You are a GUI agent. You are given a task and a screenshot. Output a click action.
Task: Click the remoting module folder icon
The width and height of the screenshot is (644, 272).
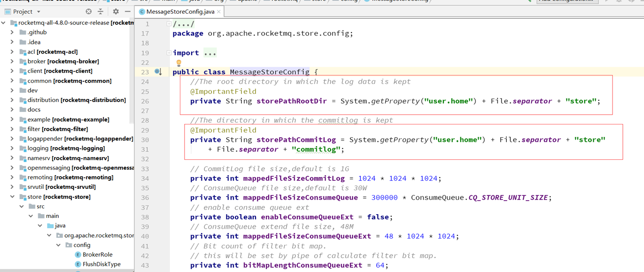pyautogui.click(x=23, y=177)
